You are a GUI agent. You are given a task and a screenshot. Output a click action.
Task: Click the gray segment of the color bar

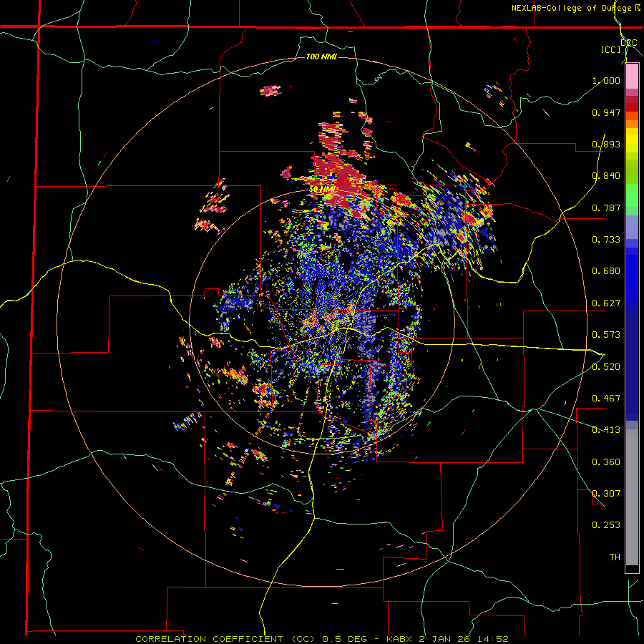[632, 497]
